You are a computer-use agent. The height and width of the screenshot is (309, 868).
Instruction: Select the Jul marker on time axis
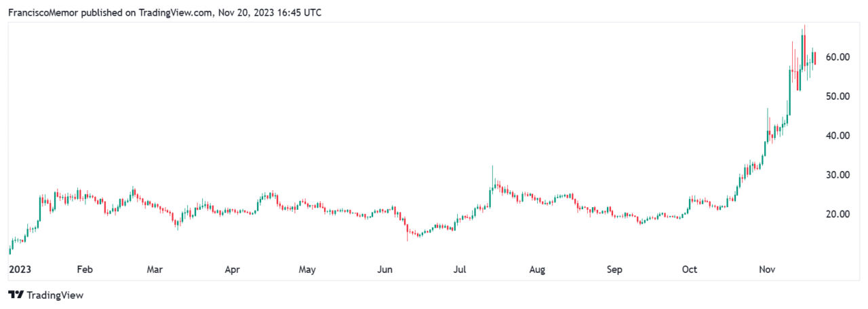[460, 270]
